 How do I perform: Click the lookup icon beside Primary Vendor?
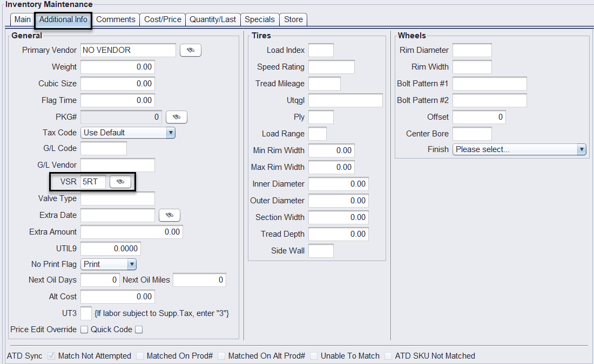[190, 50]
